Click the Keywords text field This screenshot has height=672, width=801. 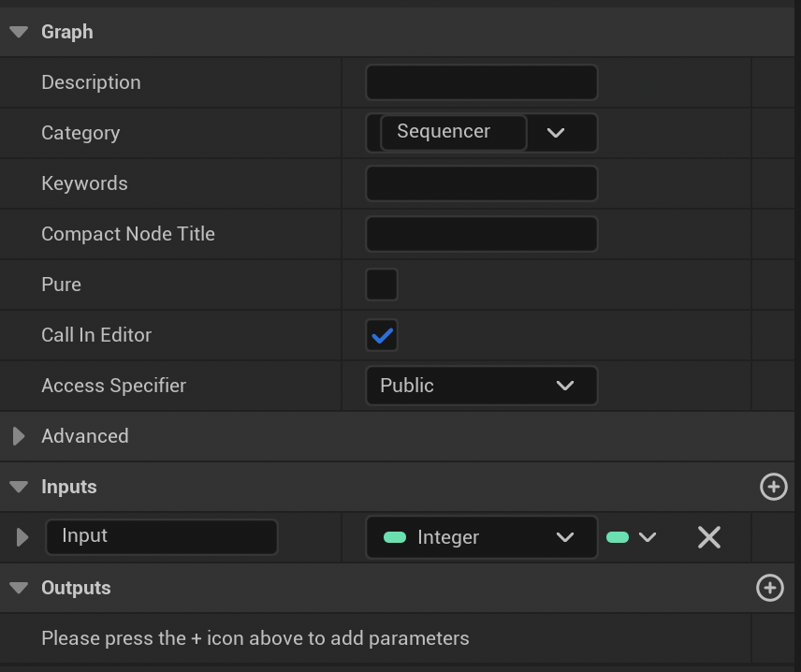point(481,183)
